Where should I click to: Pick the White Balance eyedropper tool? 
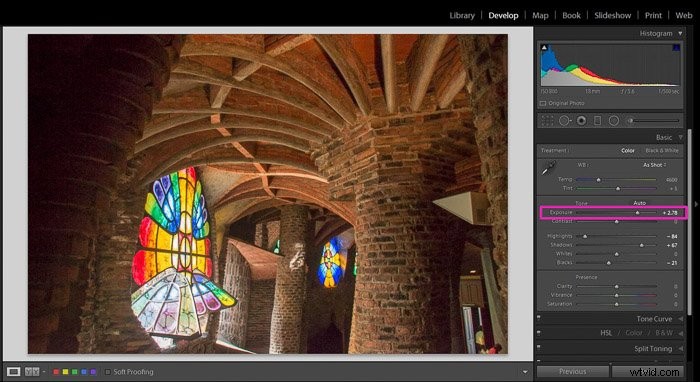[x=548, y=168]
